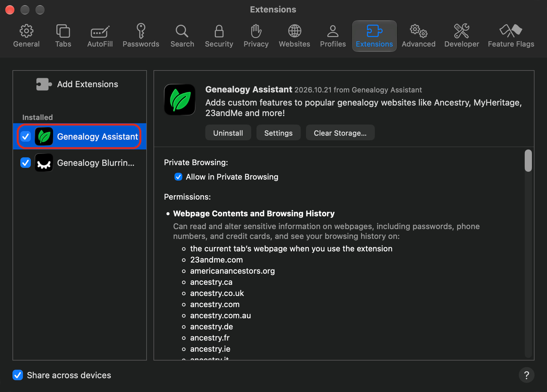The image size is (547, 392).
Task: Click Genealogy Assistant leaf icon in sidebar
Action: tap(44, 136)
